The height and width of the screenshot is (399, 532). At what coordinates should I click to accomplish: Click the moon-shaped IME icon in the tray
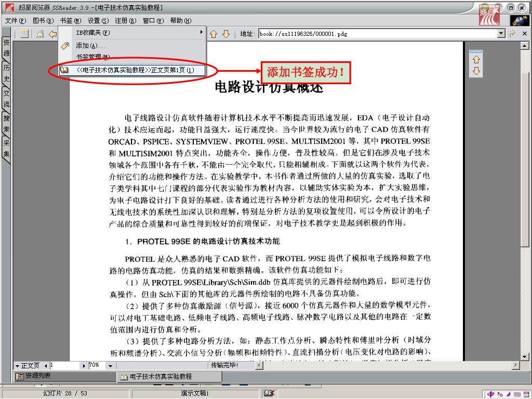click(508, 394)
